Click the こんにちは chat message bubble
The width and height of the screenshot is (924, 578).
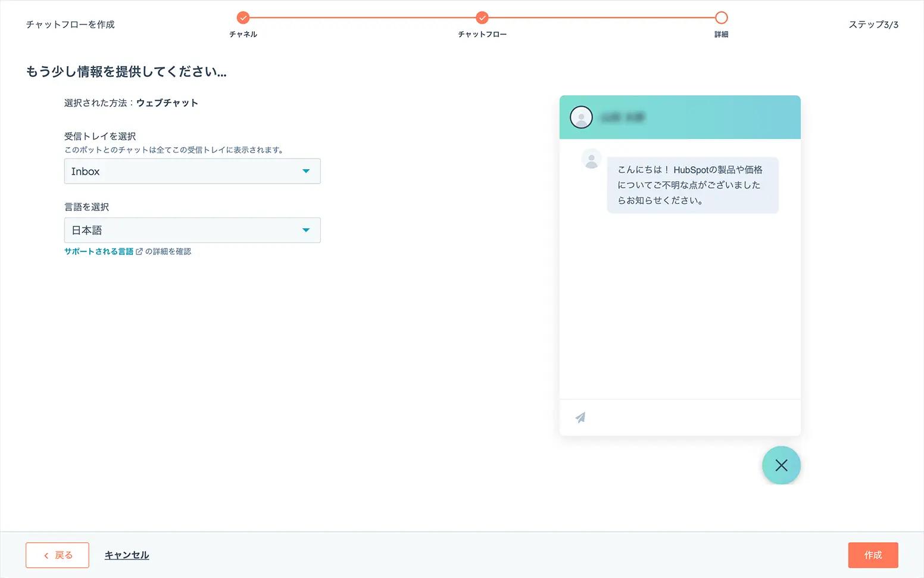[x=692, y=185]
